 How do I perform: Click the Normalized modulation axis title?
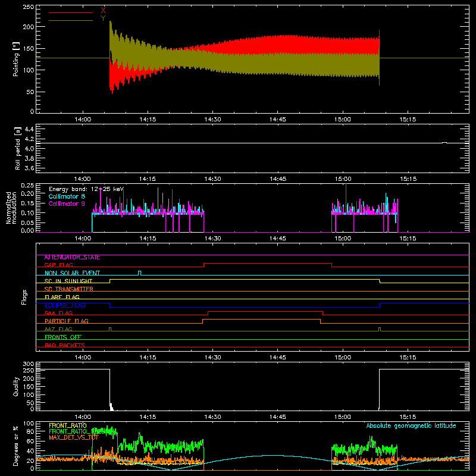click(11, 208)
